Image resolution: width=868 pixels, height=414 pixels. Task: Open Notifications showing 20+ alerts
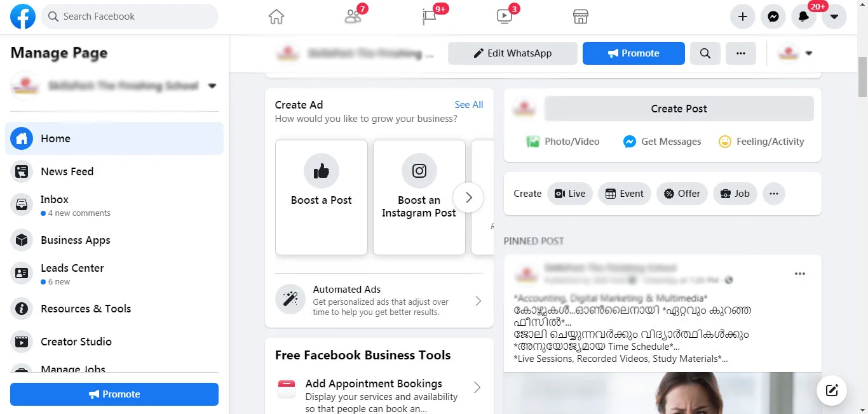(804, 17)
